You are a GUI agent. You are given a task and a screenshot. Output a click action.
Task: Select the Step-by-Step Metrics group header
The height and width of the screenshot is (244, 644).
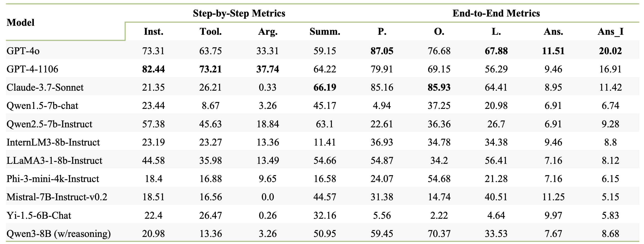239,13
